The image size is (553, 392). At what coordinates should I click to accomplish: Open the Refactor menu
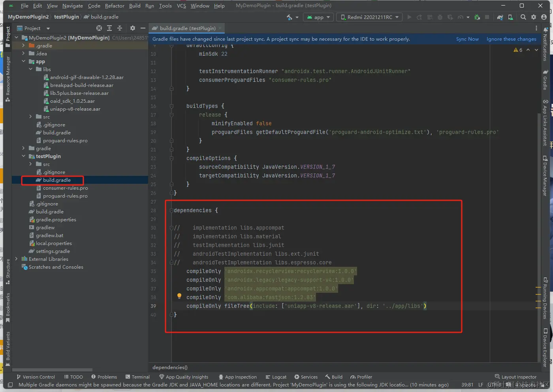click(115, 6)
